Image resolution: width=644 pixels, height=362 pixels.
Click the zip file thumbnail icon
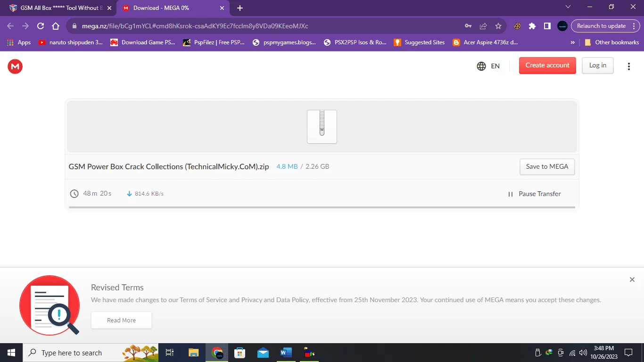click(322, 126)
